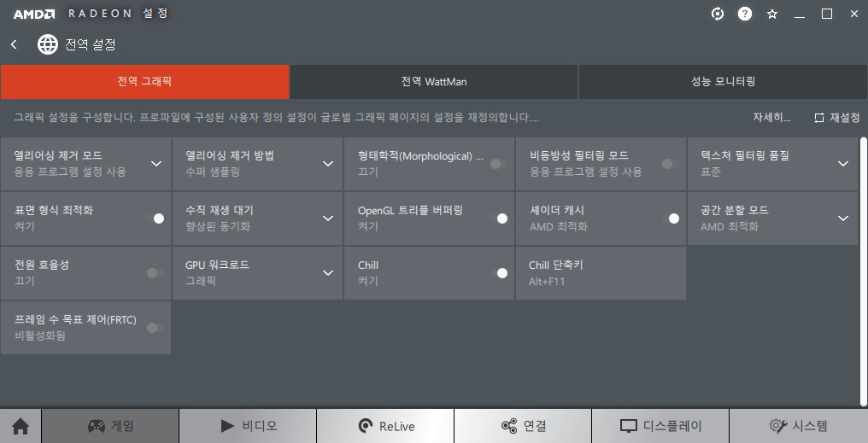The height and width of the screenshot is (443, 868).
Task: Click the 비활성화됨 status text
Action: (x=40, y=335)
